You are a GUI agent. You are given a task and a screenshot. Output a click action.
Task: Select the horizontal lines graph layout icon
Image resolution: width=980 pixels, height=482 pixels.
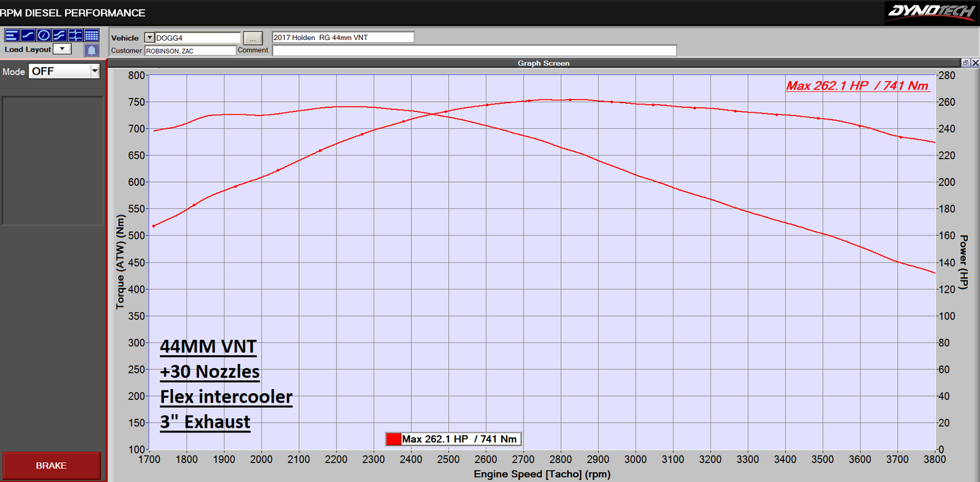pos(11,35)
